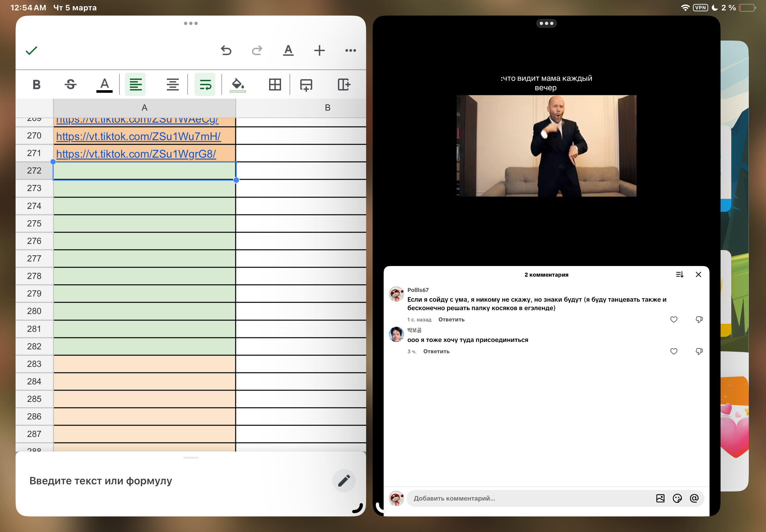Open 박보곰 profile avatar
The image size is (766, 532).
pyautogui.click(x=396, y=334)
